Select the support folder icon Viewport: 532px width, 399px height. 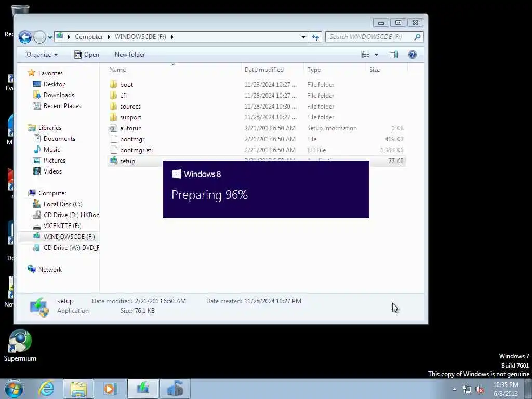[x=114, y=117]
